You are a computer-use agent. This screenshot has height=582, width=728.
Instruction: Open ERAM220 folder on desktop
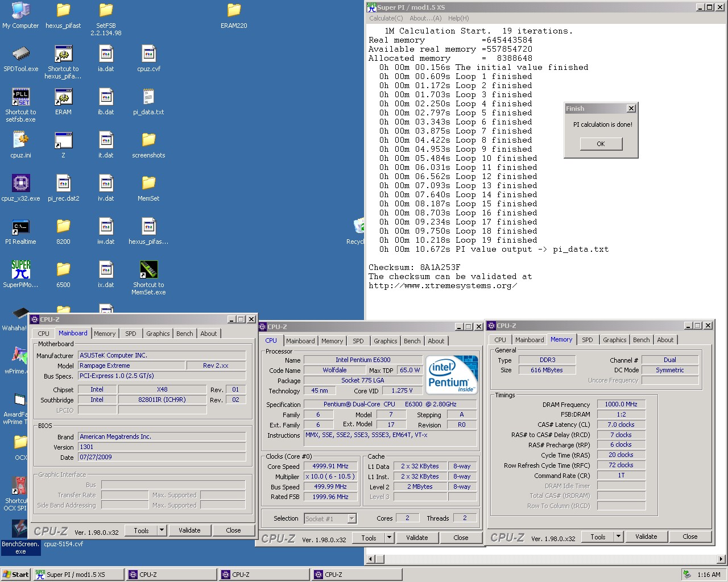(x=234, y=16)
